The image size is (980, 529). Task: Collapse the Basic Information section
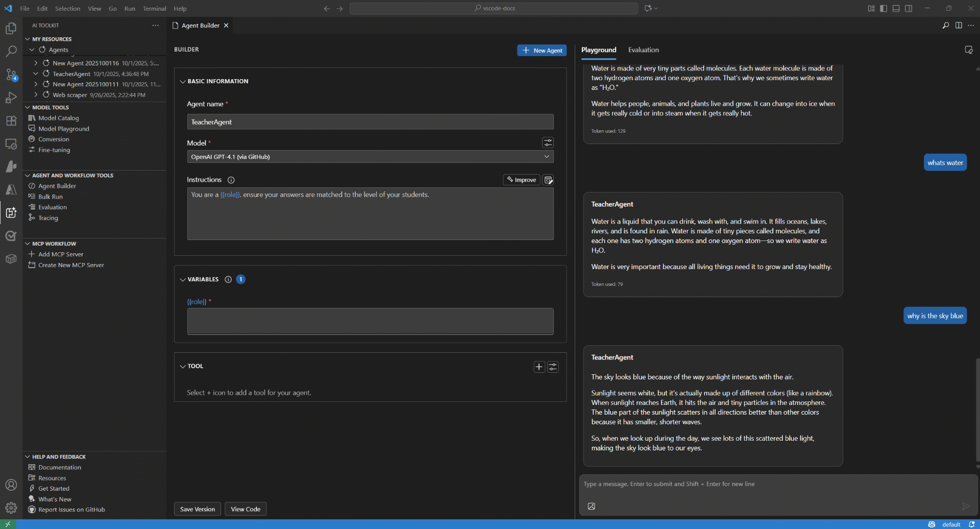[x=183, y=81]
